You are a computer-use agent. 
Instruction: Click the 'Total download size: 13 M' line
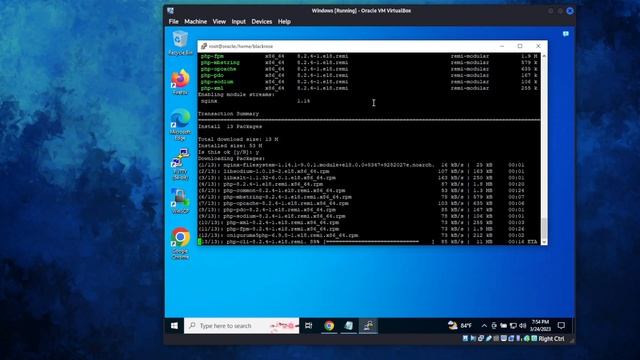click(238, 139)
